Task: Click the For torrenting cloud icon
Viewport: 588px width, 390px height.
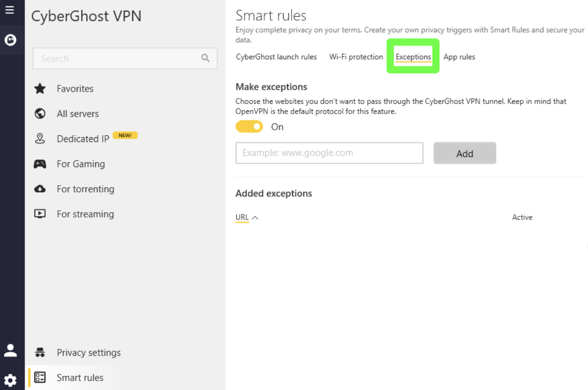Action: click(40, 189)
